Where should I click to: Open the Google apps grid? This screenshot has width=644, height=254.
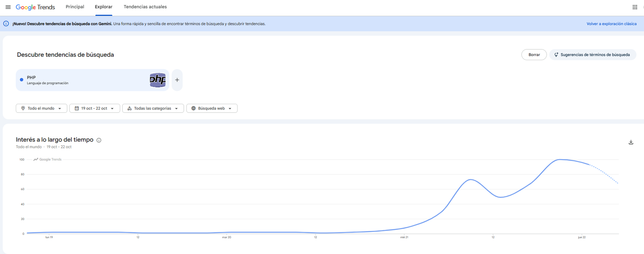tap(635, 7)
